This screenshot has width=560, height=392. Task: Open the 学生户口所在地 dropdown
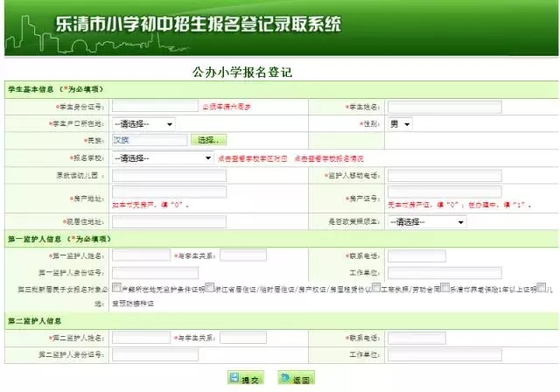pyautogui.click(x=143, y=124)
